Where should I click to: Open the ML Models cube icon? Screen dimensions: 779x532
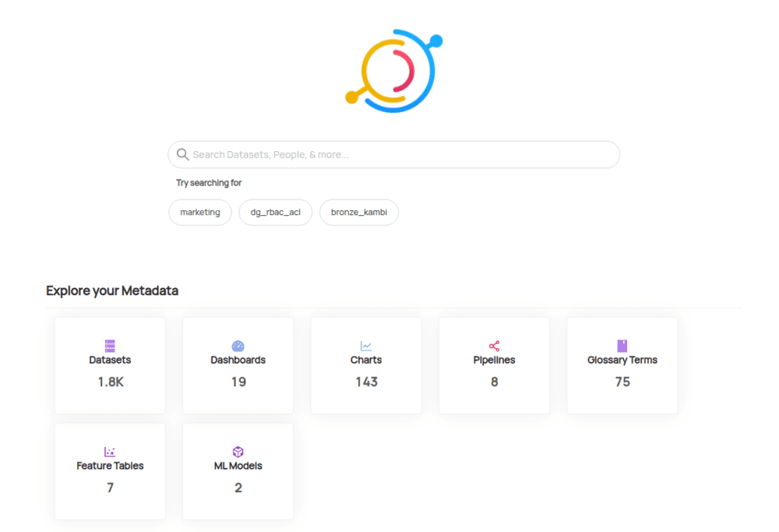[238, 450]
